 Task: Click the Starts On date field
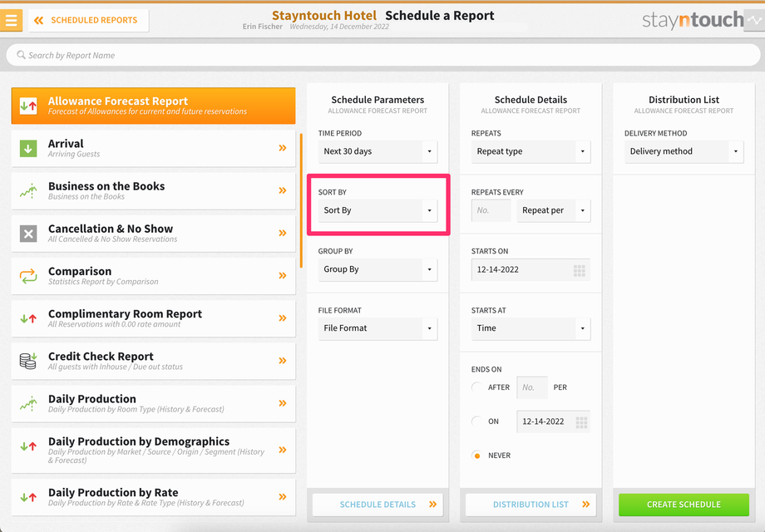(x=531, y=269)
